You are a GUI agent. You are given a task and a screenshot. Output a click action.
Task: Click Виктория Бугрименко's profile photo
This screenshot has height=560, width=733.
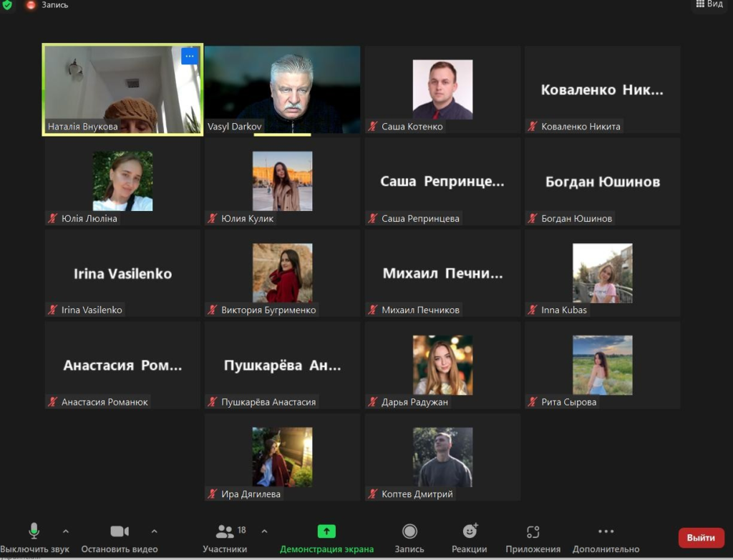click(282, 272)
